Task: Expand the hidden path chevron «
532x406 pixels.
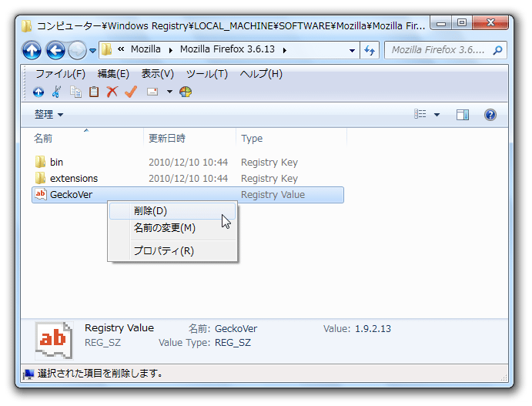Action: 121,49
